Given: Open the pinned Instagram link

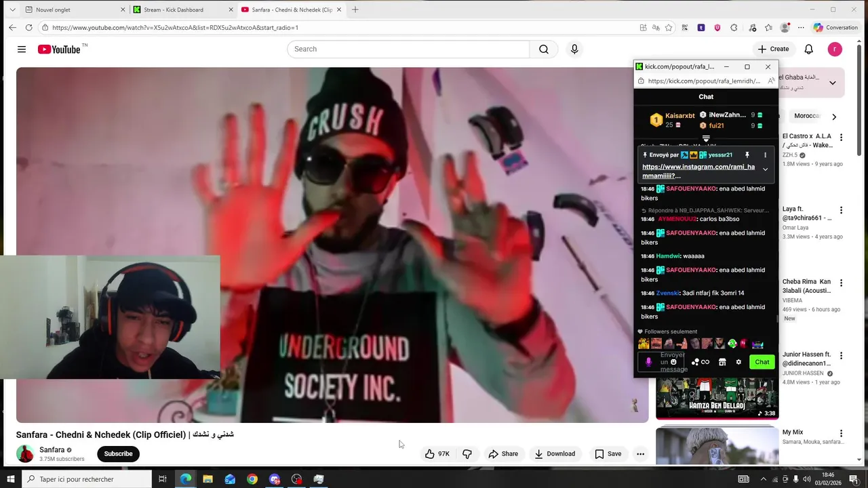Looking at the screenshot, I should click(x=698, y=171).
